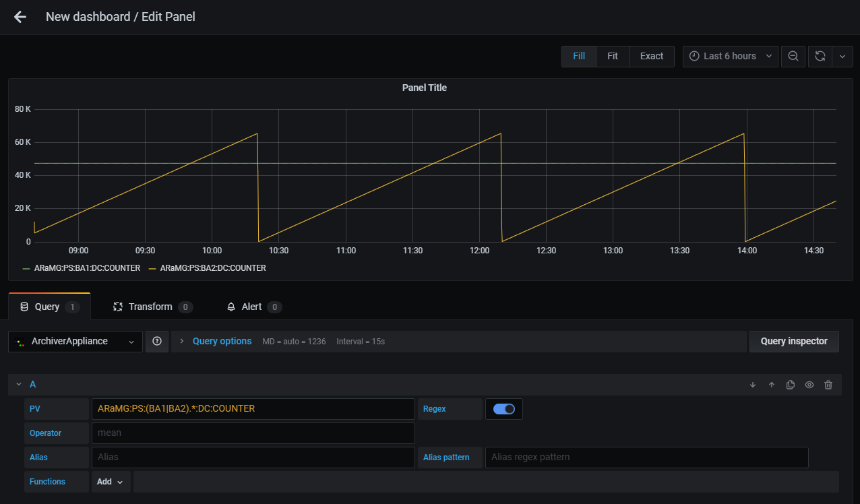This screenshot has width=860, height=504.
Task: Click the Add functions button
Action: (x=111, y=482)
